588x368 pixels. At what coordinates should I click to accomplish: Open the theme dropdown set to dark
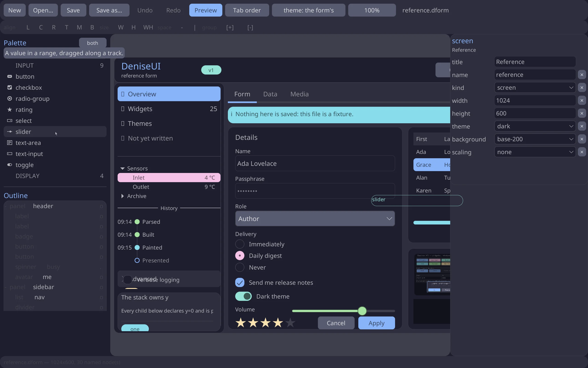pos(535,126)
